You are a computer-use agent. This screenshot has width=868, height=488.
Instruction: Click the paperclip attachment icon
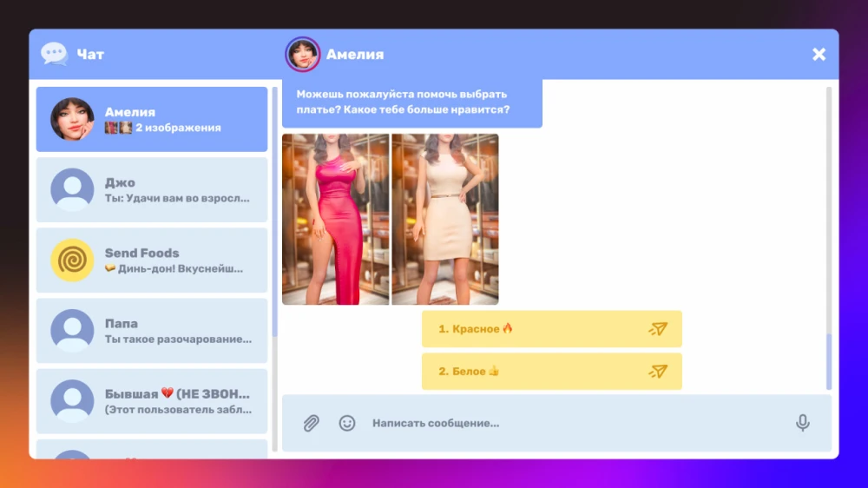click(x=311, y=423)
